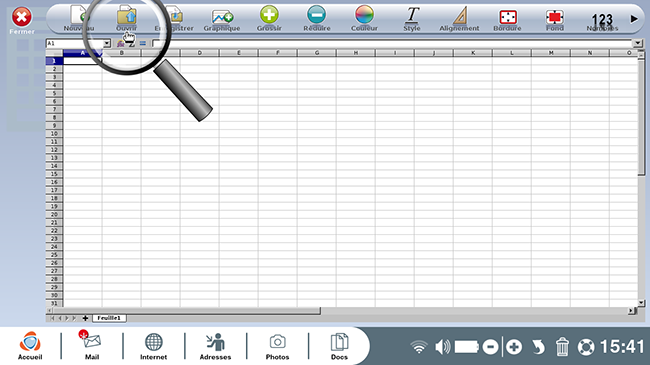This screenshot has height=365, width=650.
Task: Open the Style text options
Action: (x=412, y=18)
